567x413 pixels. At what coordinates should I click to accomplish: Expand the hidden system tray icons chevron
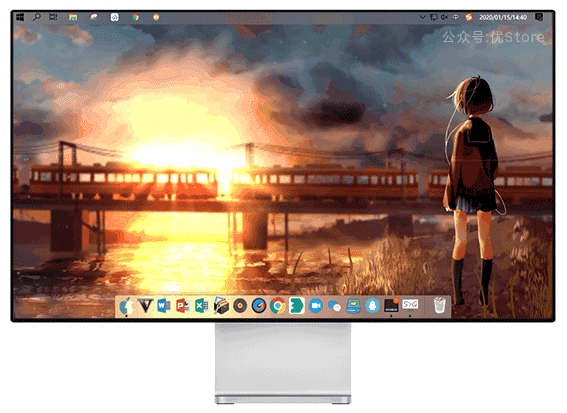click(x=422, y=17)
